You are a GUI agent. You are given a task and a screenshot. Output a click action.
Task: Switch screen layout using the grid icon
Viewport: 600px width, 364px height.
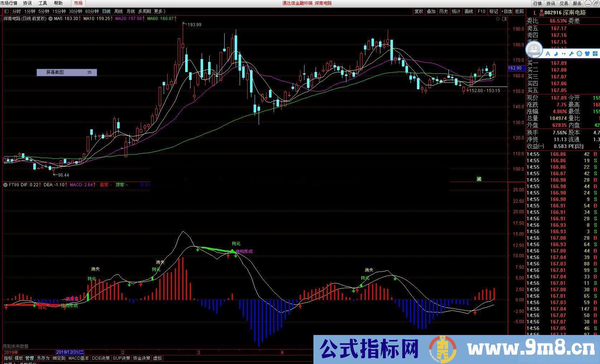(x=595, y=54)
